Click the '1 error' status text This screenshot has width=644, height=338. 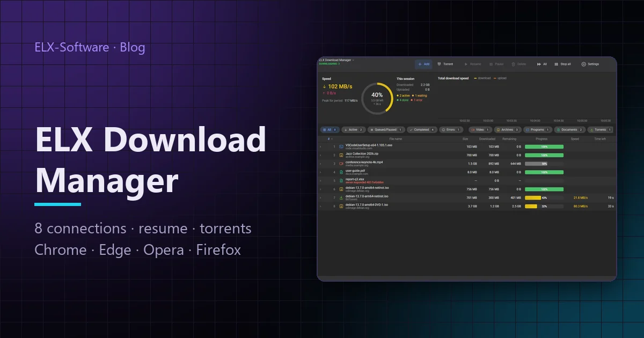[418, 100]
